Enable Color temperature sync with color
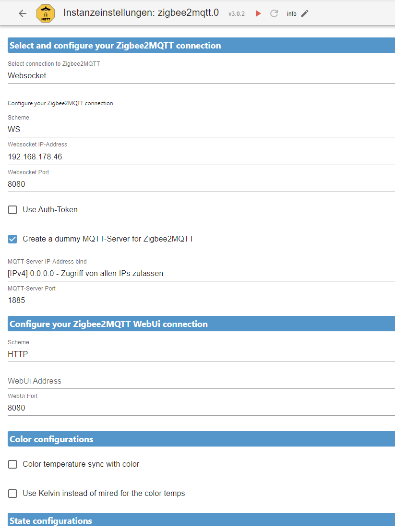Image resolution: width=395 pixels, height=532 pixels. 12,464
